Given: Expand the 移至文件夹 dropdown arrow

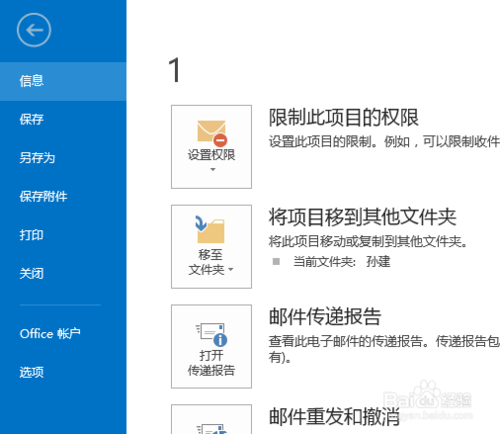Looking at the screenshot, I should pyautogui.click(x=231, y=269).
